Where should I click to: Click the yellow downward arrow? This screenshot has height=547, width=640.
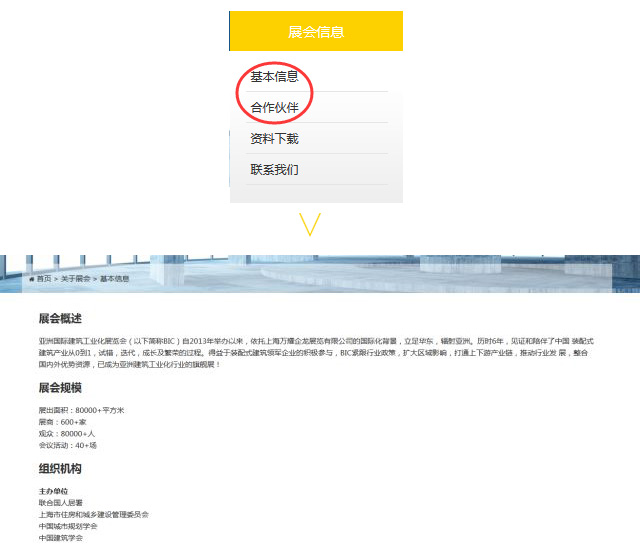click(x=310, y=224)
